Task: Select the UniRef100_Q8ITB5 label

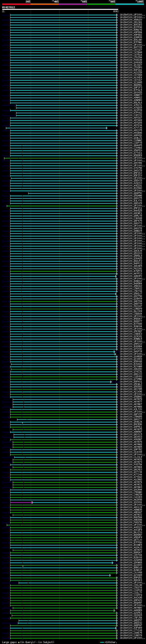Action: (131, 389)
